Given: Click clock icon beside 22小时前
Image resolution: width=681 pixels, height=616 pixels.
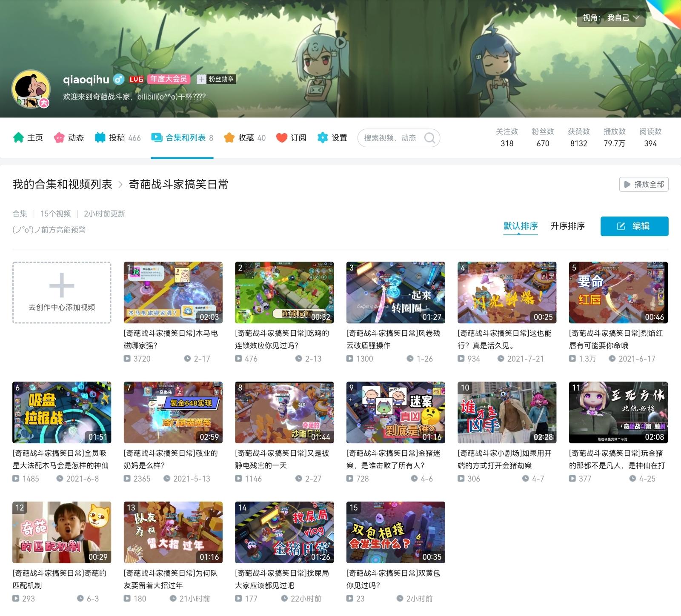Looking at the screenshot, I should [284, 599].
